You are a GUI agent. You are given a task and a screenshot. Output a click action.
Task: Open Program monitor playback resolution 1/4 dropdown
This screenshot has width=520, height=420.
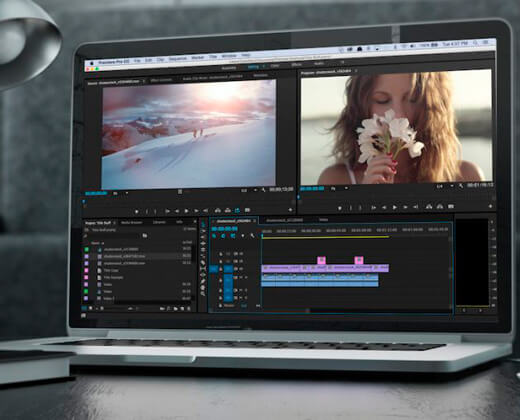tap(445, 186)
